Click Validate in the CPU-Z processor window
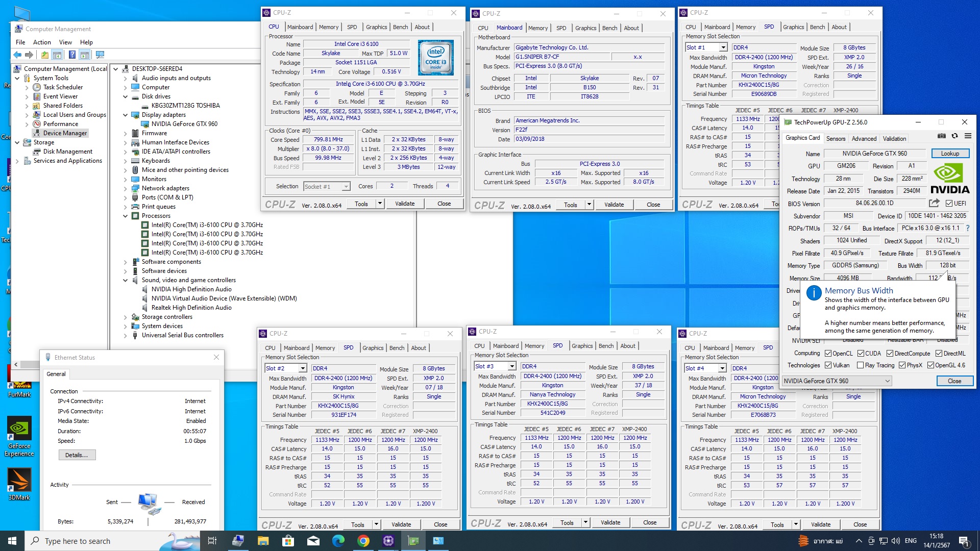 (x=405, y=204)
